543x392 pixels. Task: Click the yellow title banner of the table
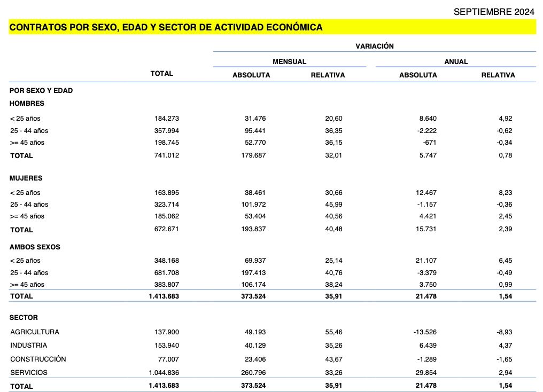(x=272, y=27)
